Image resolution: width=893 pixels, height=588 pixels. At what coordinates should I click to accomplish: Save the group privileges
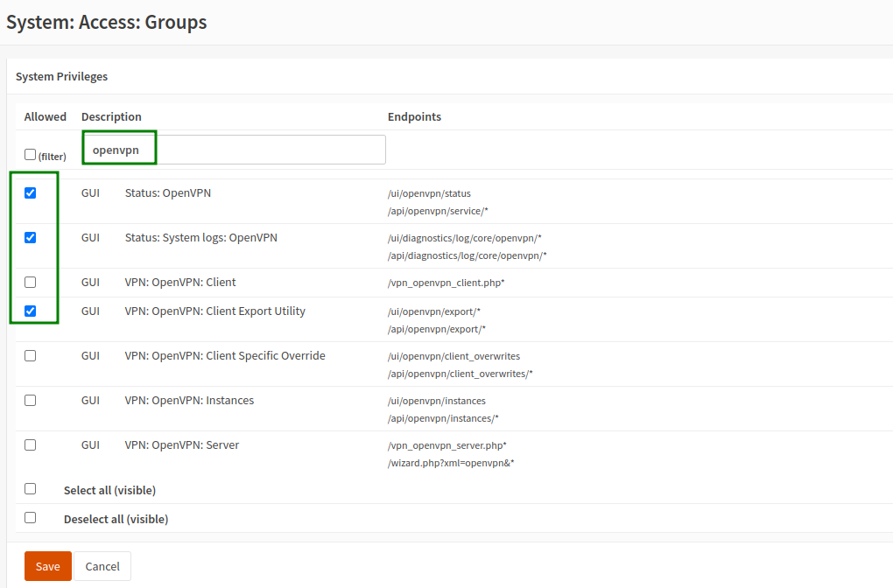point(48,566)
